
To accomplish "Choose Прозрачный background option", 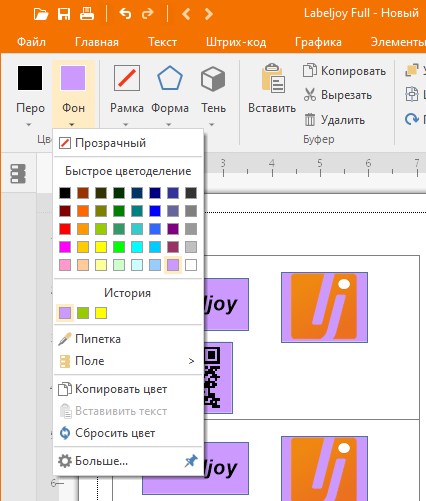I will pyautogui.click(x=128, y=143).
